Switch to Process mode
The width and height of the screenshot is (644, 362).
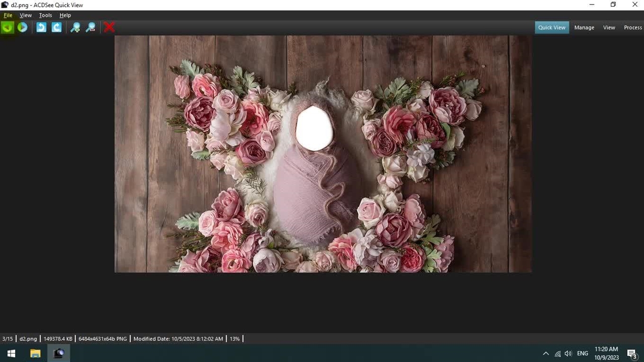(x=632, y=28)
